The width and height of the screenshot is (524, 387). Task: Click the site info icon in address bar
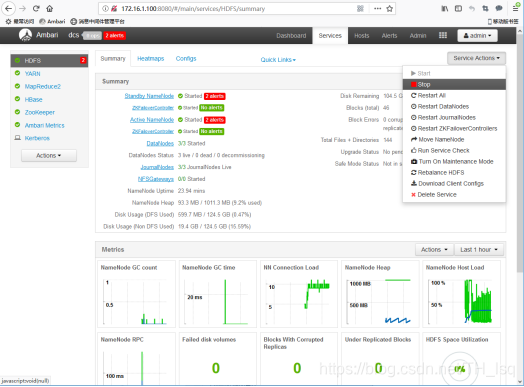(x=105, y=9)
